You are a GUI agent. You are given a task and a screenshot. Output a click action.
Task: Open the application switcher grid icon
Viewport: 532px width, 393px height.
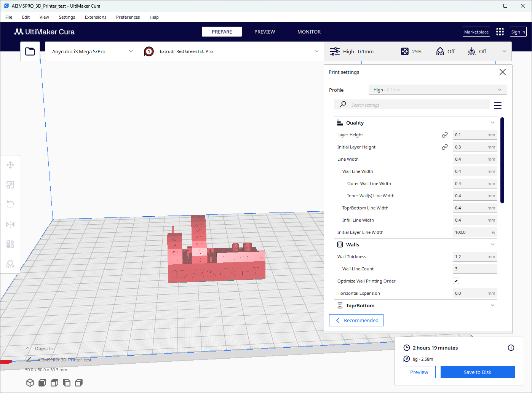[x=500, y=32]
